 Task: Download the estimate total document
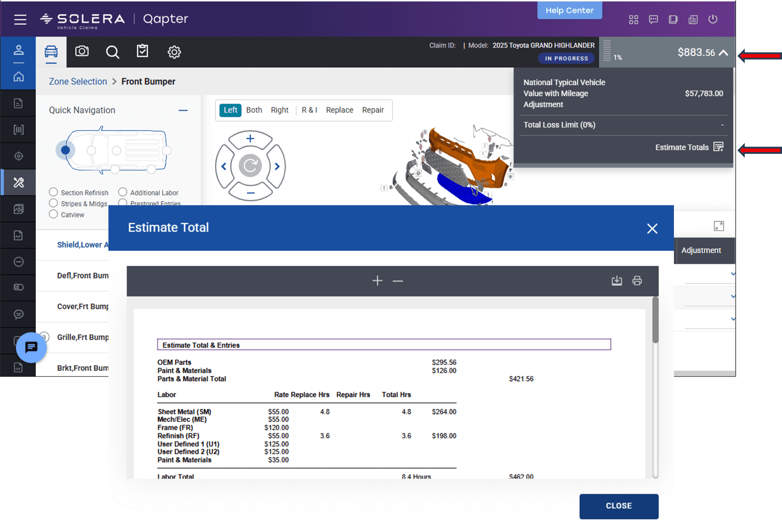point(617,280)
